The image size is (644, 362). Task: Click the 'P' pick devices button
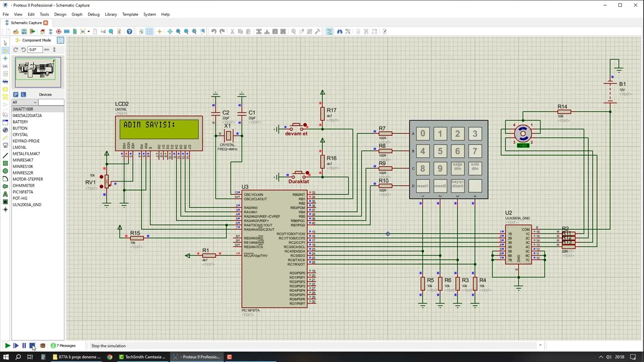[x=16, y=95]
